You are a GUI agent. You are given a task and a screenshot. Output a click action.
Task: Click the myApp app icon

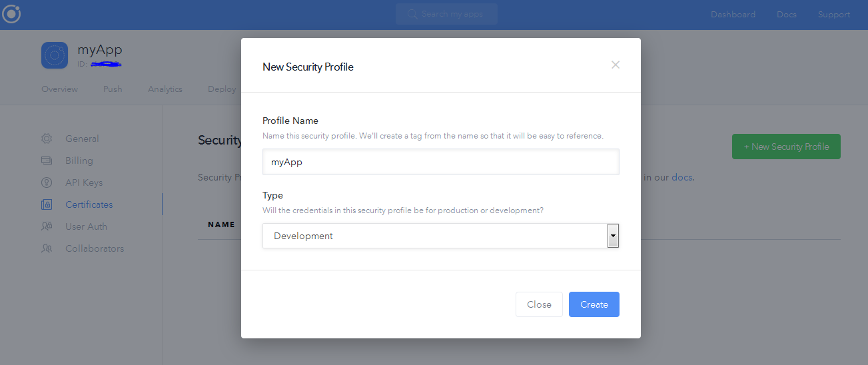pyautogui.click(x=55, y=55)
